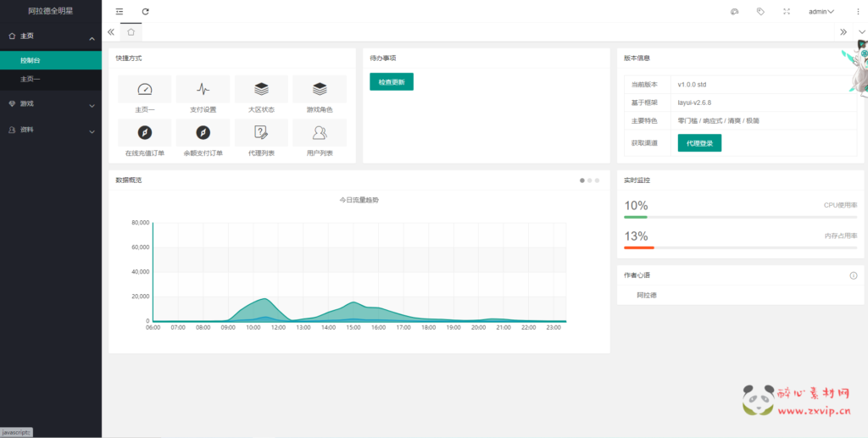Expand the 游戏 sidebar menu
Image resolution: width=868 pixels, height=438 pixels.
click(x=51, y=104)
